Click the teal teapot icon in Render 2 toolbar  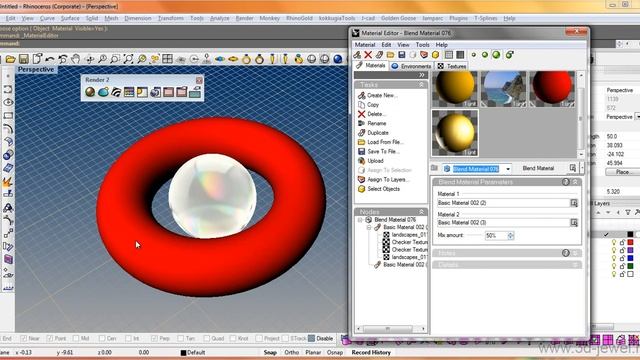(103, 92)
